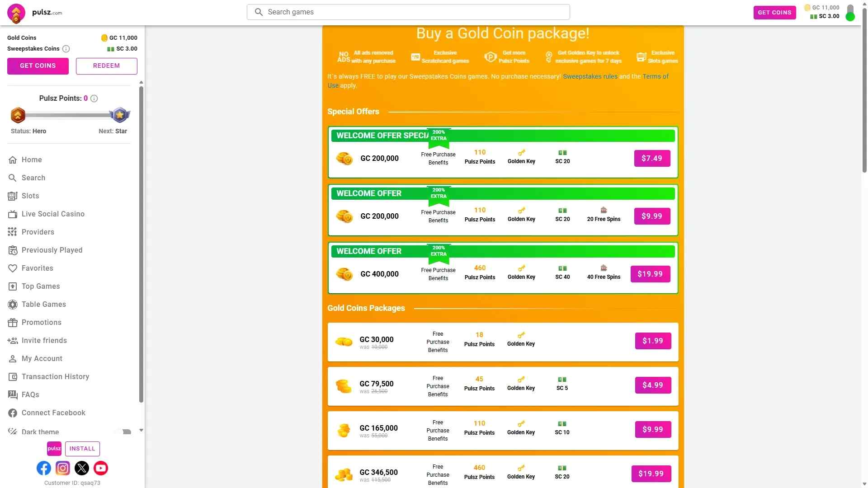
Task: Click the Star next-level badge icon
Action: (x=120, y=115)
